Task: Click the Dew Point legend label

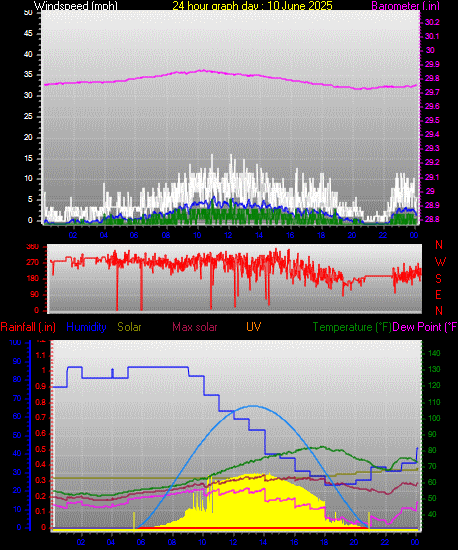Action: 425,327
